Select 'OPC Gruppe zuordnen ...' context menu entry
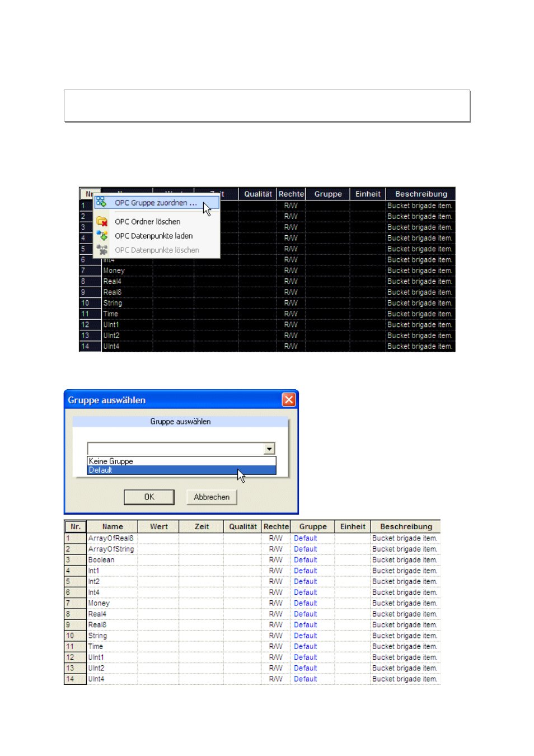 pos(156,203)
